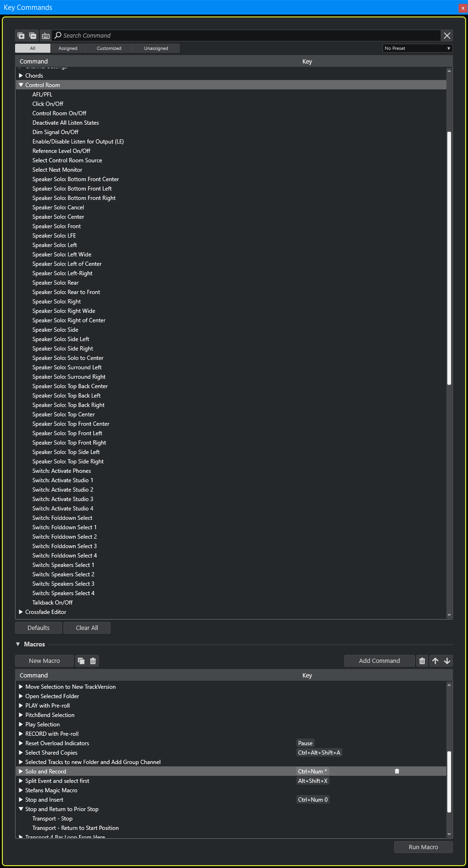
Task: Toggle the keyboard key search icon
Action: 46,36
